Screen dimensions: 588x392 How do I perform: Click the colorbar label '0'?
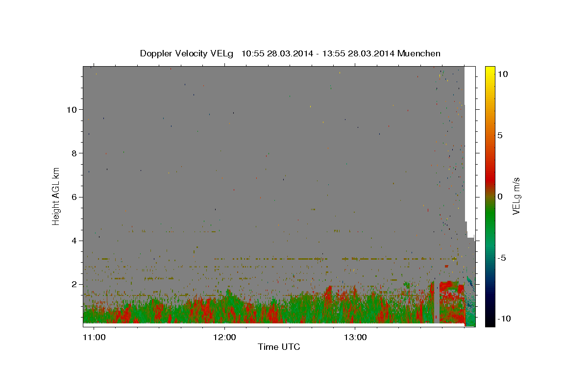pyautogui.click(x=500, y=196)
